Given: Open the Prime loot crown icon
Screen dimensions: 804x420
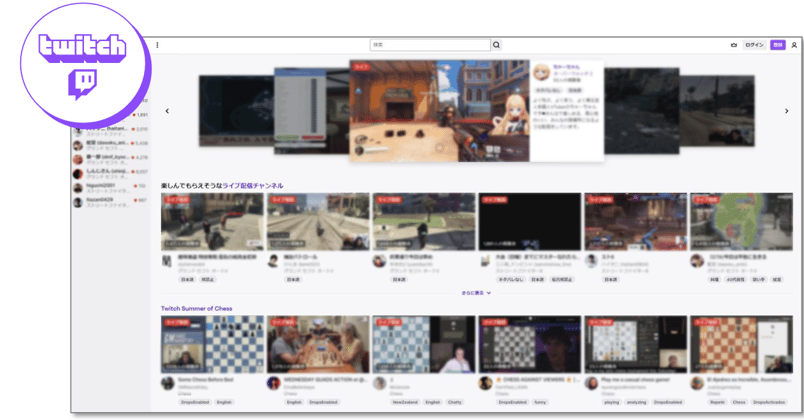Looking at the screenshot, I should (x=734, y=45).
